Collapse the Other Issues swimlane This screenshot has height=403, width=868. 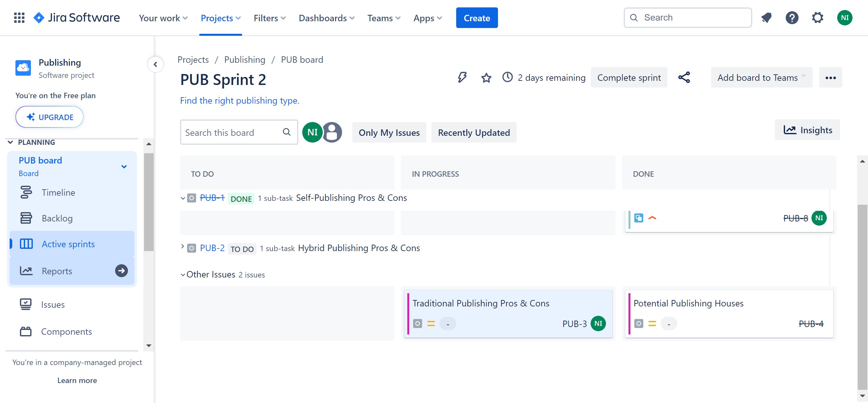[x=183, y=275]
